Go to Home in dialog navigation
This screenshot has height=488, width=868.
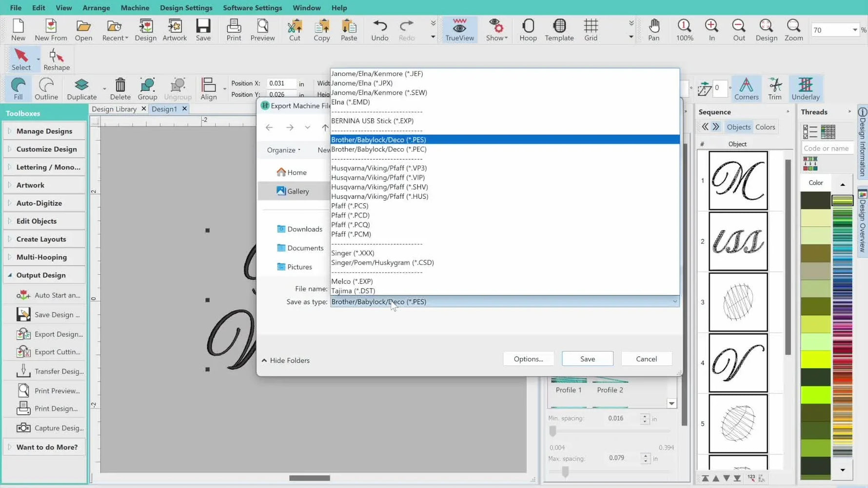point(292,172)
